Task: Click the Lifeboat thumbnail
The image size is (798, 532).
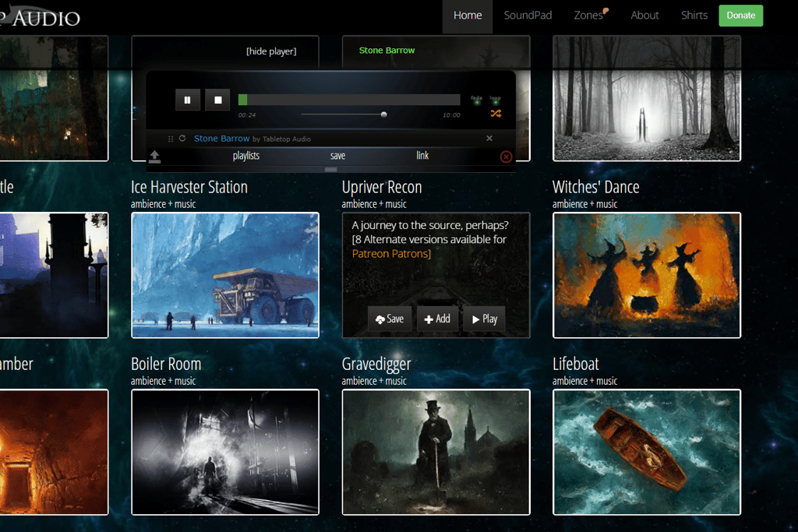Action: coord(646,452)
